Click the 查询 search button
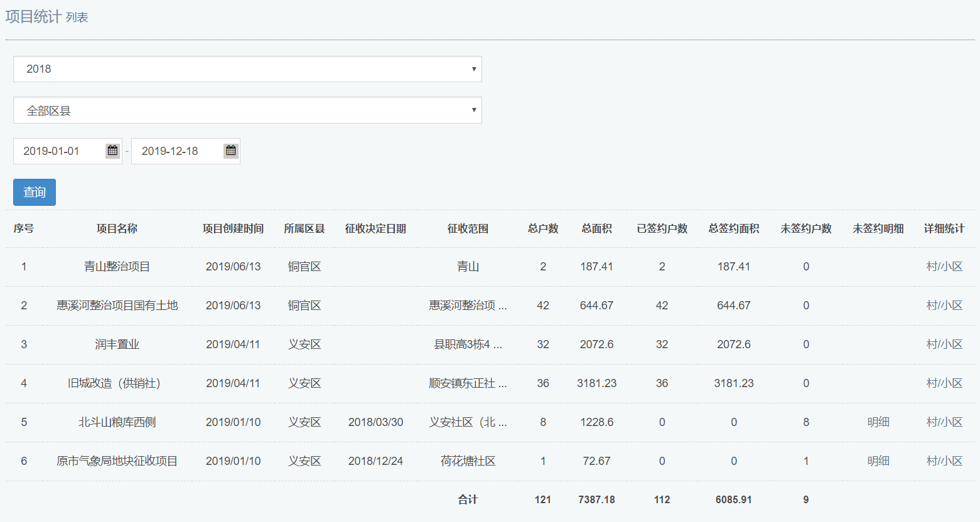980x522 pixels. point(35,192)
